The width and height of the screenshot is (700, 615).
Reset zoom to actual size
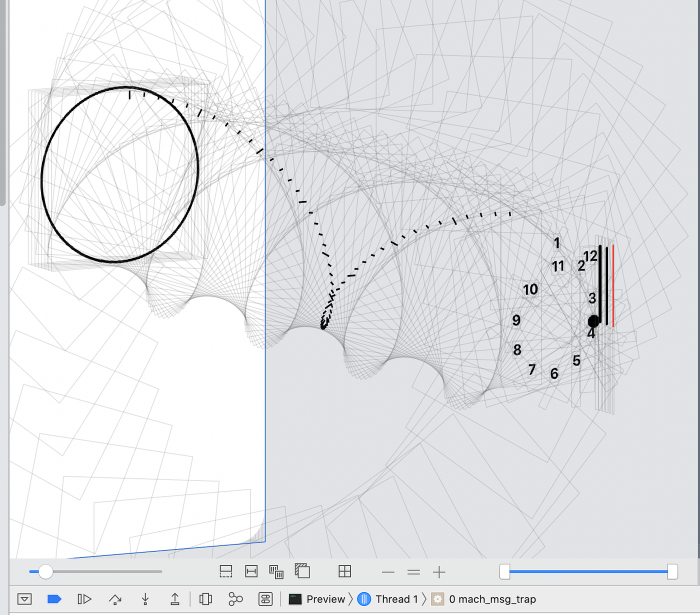click(413, 572)
